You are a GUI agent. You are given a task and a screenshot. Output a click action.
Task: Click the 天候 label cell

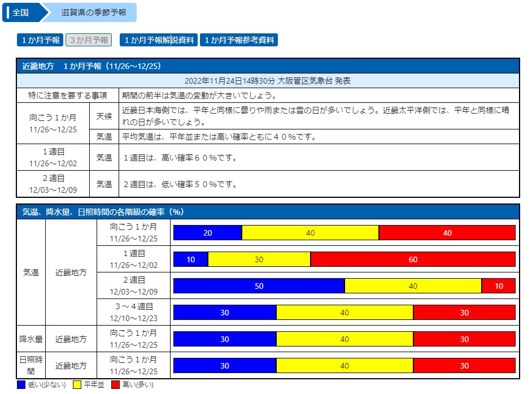pyautogui.click(x=104, y=116)
